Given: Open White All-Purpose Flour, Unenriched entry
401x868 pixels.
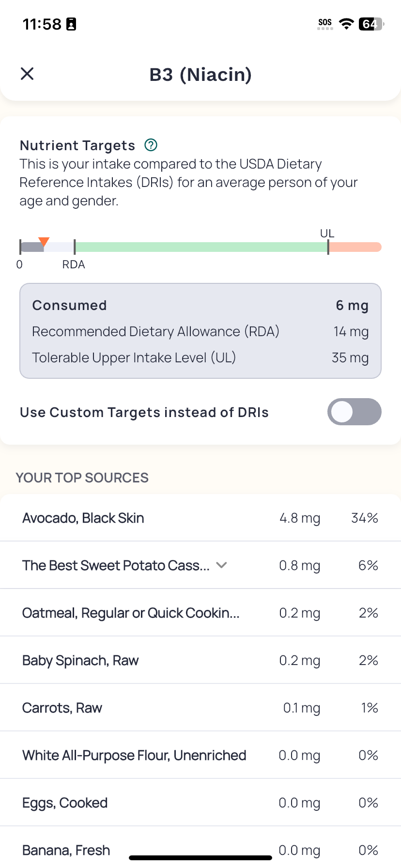Looking at the screenshot, I should pyautogui.click(x=200, y=755).
